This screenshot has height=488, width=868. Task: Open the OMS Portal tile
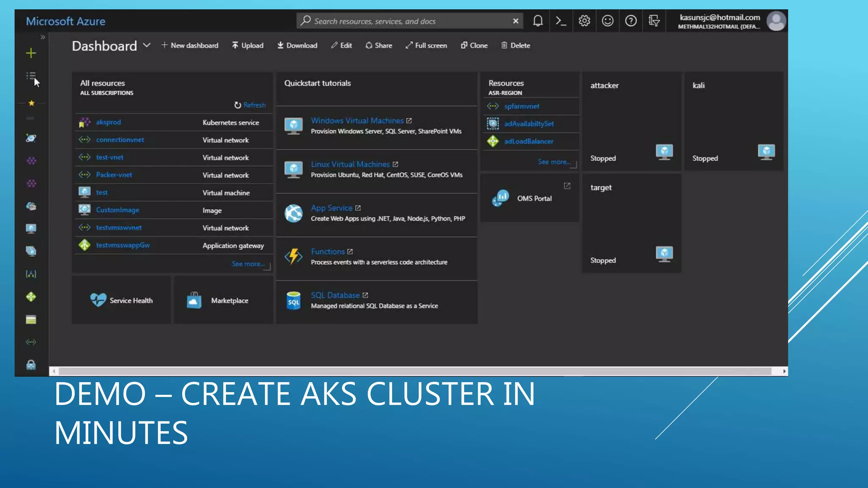click(530, 198)
